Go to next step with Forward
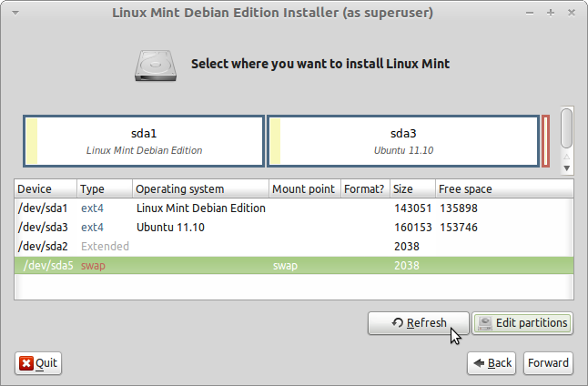Viewport: 588px width, 386px height. click(548, 363)
